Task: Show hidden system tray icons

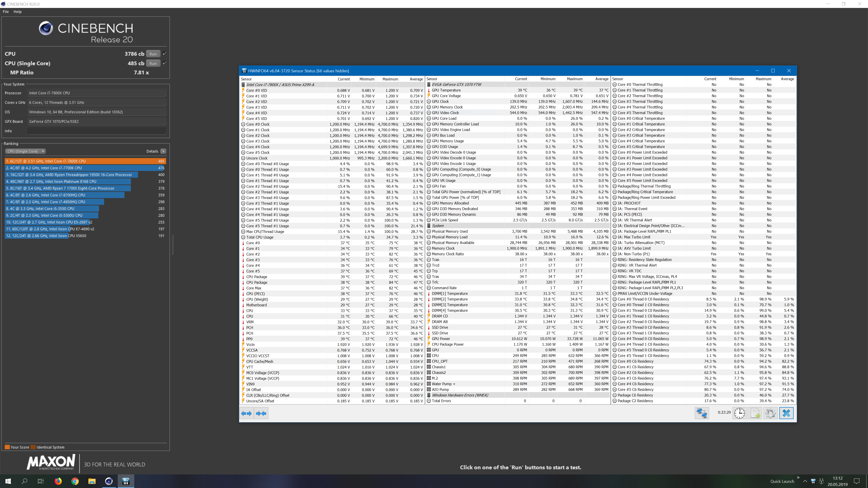Action: (x=805, y=481)
